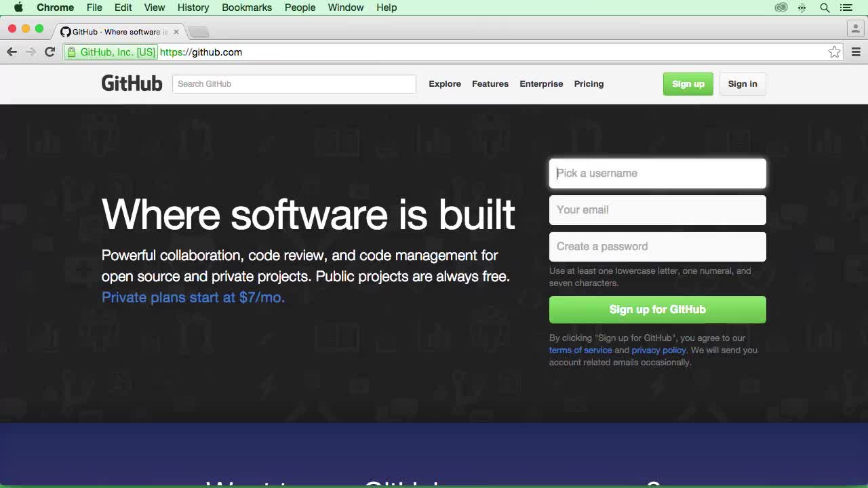868x488 pixels.
Task: Click the browser back arrow
Action: [x=12, y=52]
